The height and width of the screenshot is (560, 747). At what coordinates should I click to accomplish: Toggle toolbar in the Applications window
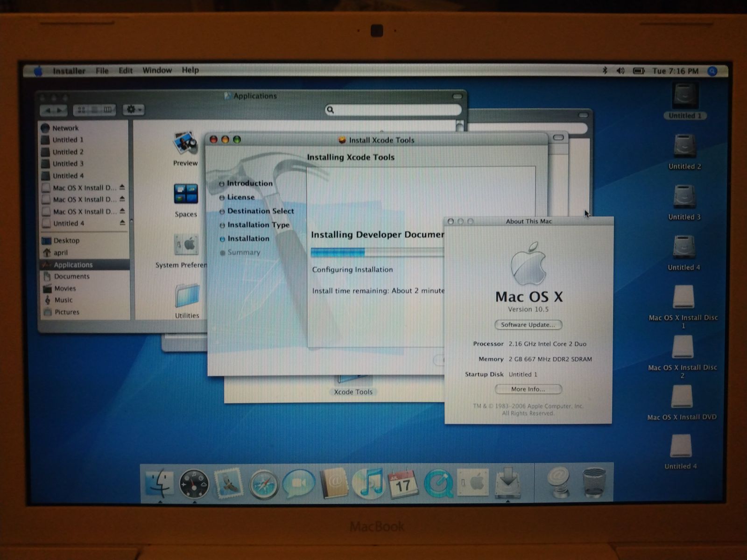(x=458, y=96)
